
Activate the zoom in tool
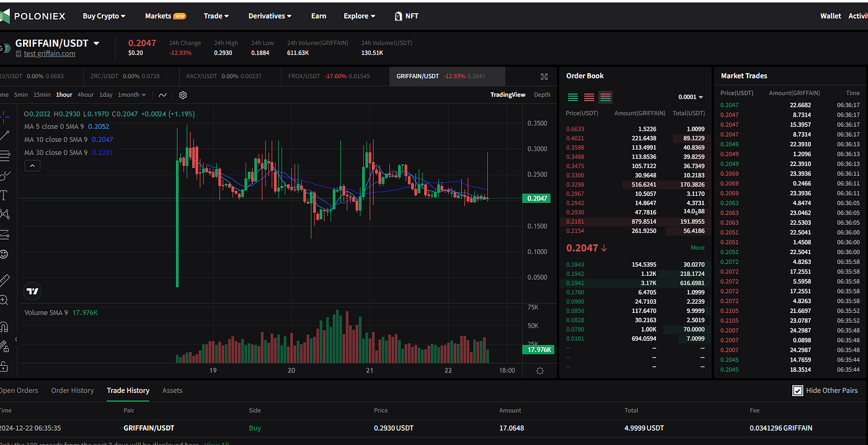click(x=4, y=300)
